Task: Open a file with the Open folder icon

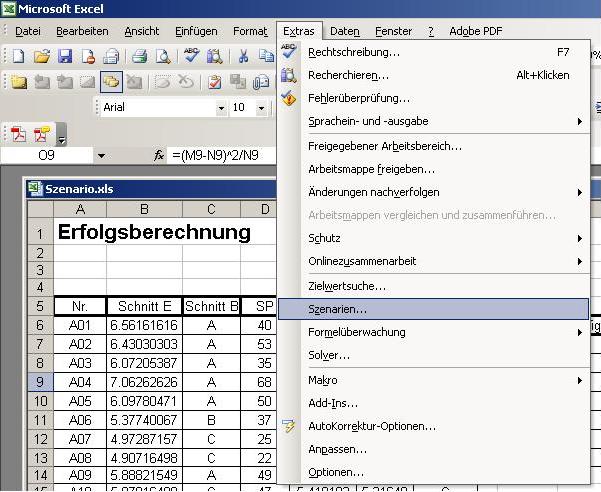Action: coord(42,56)
